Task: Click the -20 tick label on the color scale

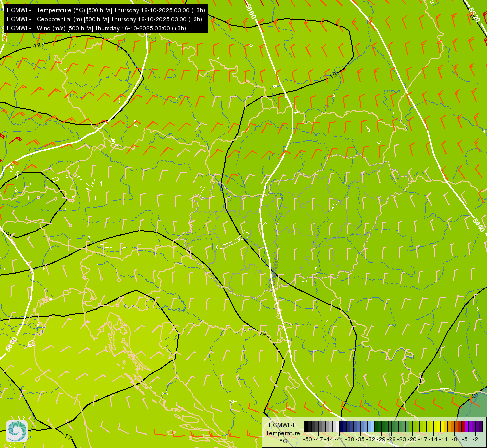Action: (412, 440)
